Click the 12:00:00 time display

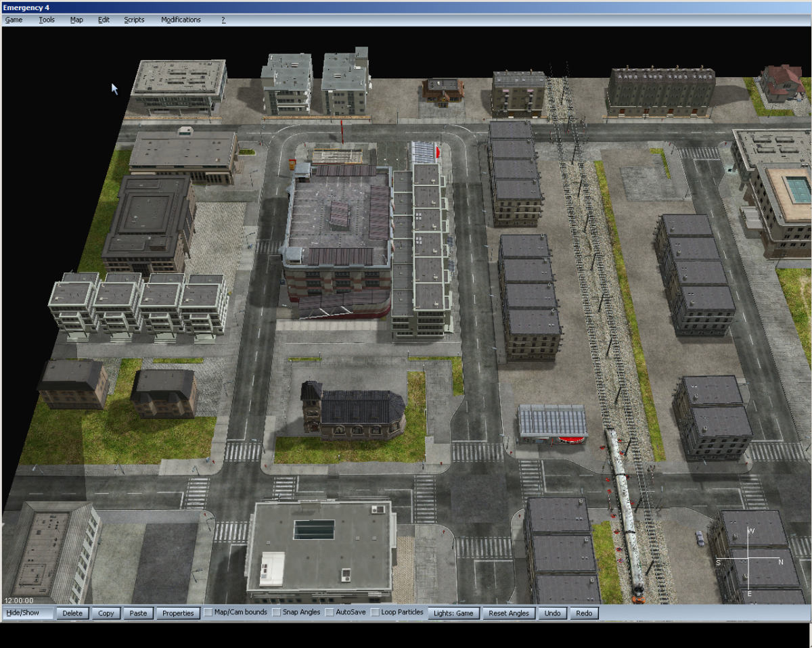(19, 600)
